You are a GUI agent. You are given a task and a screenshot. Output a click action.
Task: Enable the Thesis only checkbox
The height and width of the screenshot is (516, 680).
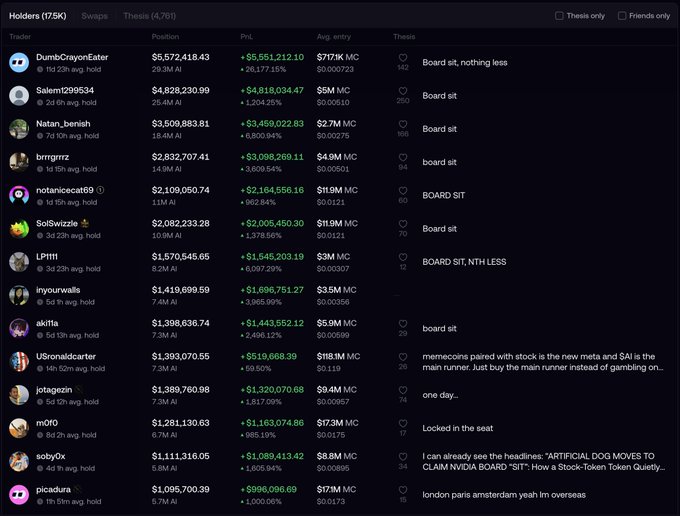click(x=559, y=16)
